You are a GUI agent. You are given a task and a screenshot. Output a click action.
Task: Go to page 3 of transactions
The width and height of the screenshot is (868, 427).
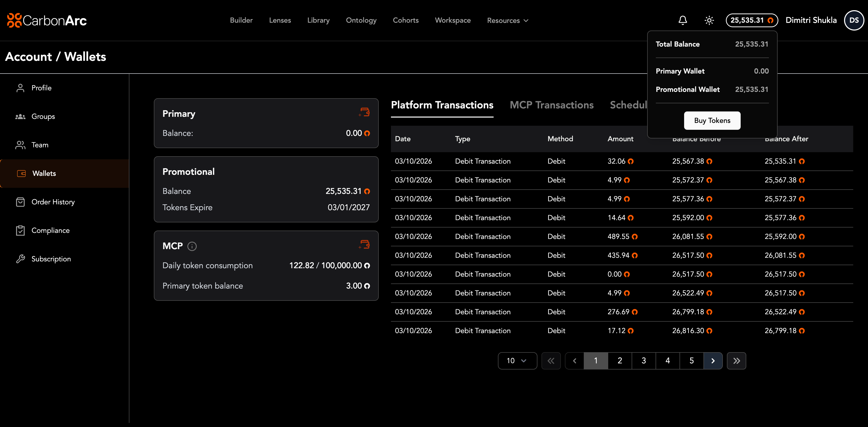coord(644,361)
